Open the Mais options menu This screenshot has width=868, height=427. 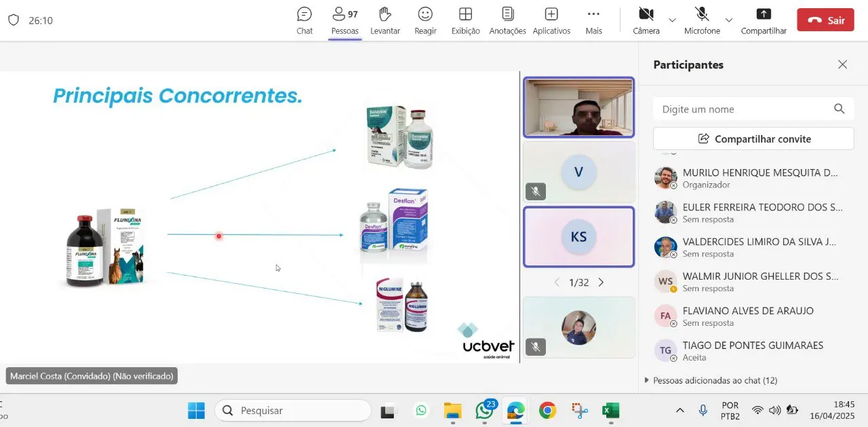tap(593, 20)
